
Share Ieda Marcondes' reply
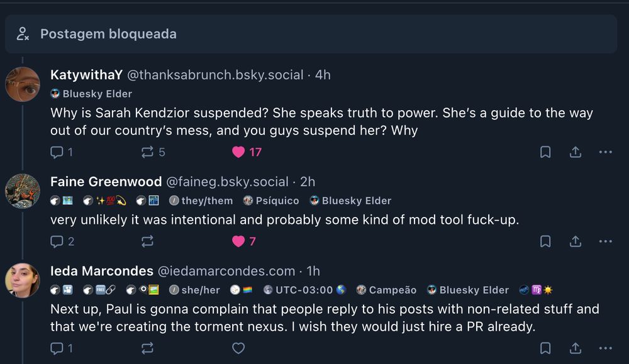(x=576, y=348)
